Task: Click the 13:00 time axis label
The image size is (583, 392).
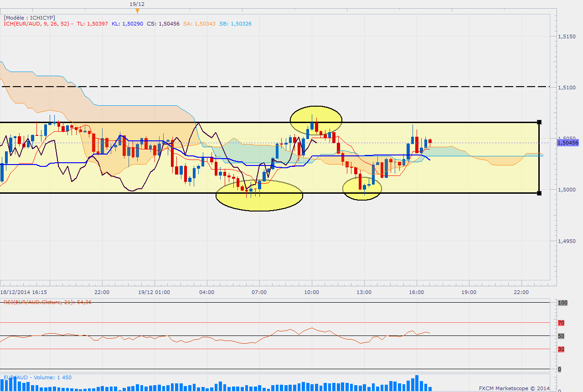Action: (x=364, y=292)
